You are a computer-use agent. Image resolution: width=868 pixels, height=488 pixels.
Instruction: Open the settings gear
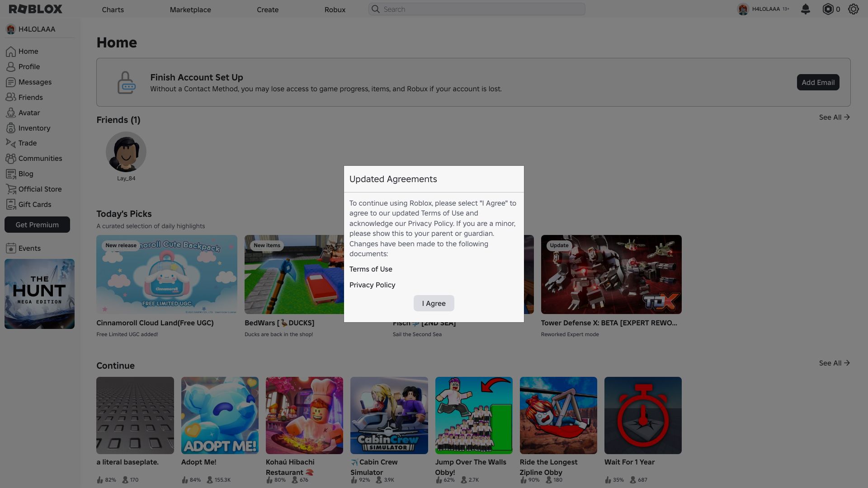coord(853,9)
